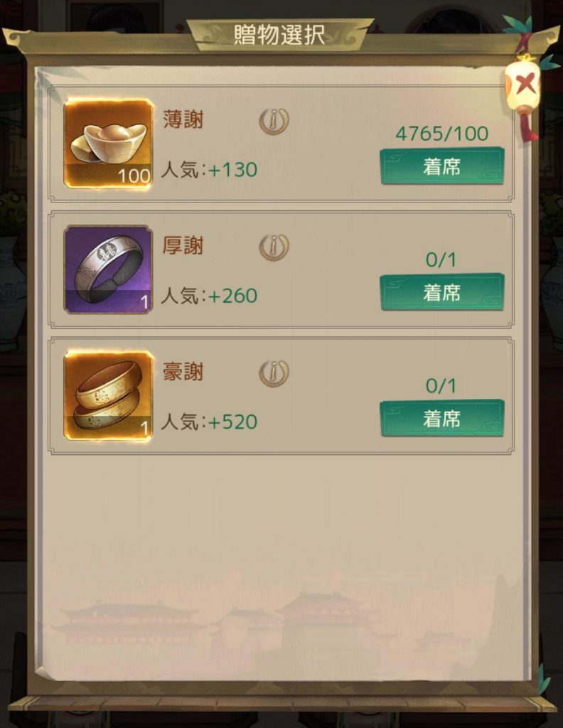Image resolution: width=563 pixels, height=728 pixels.
Task: Click the 4765/100 quantity counter
Action: coord(442,134)
